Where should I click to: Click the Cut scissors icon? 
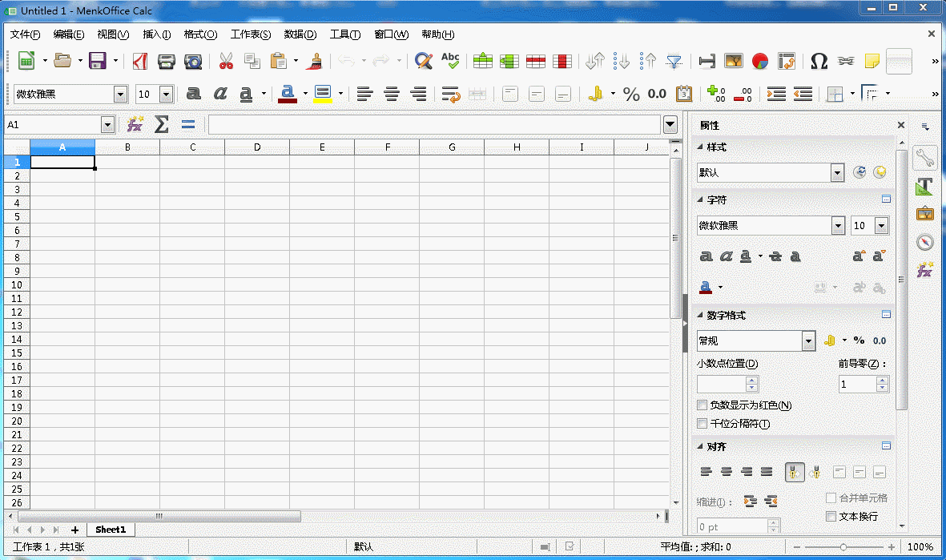pyautogui.click(x=226, y=61)
